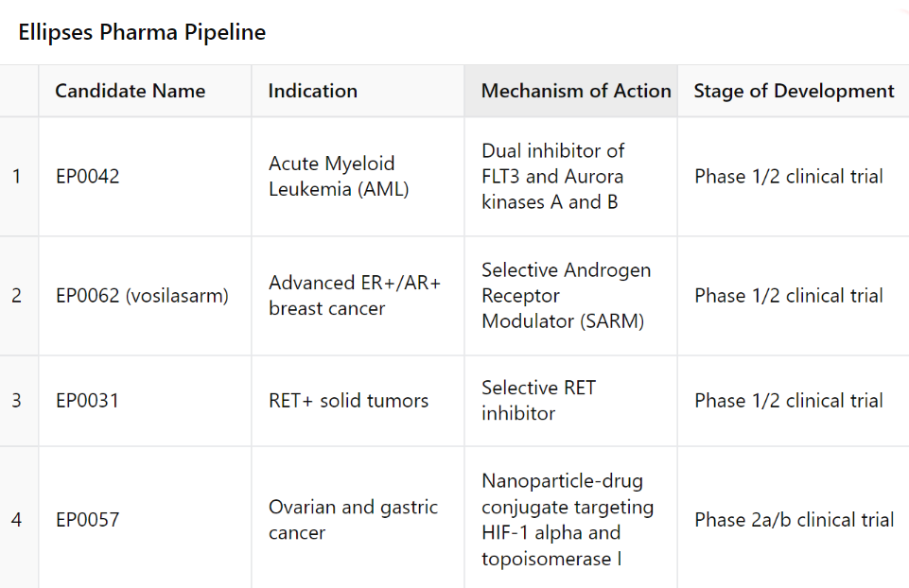Click the Stage of Development header

(794, 91)
